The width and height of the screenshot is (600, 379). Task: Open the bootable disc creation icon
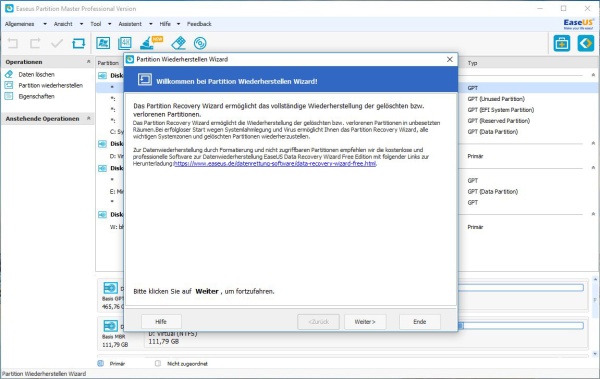(200, 43)
